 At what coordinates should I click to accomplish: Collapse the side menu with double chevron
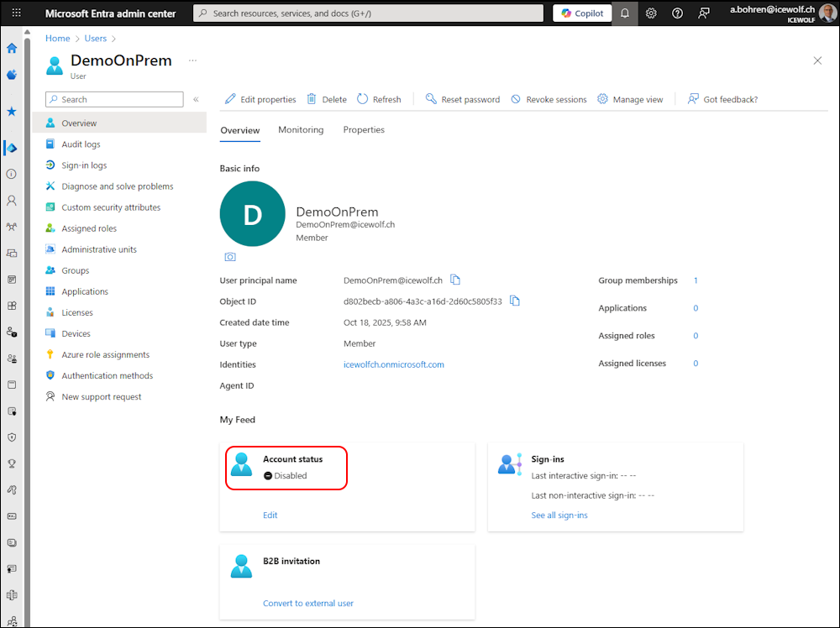196,99
